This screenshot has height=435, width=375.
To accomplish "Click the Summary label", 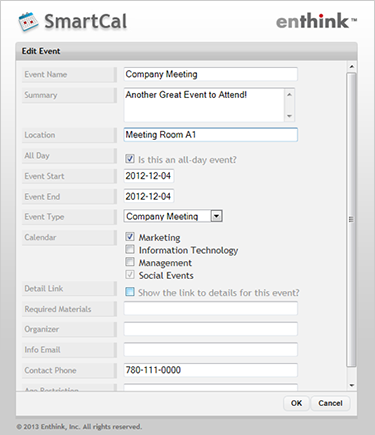I will click(41, 95).
